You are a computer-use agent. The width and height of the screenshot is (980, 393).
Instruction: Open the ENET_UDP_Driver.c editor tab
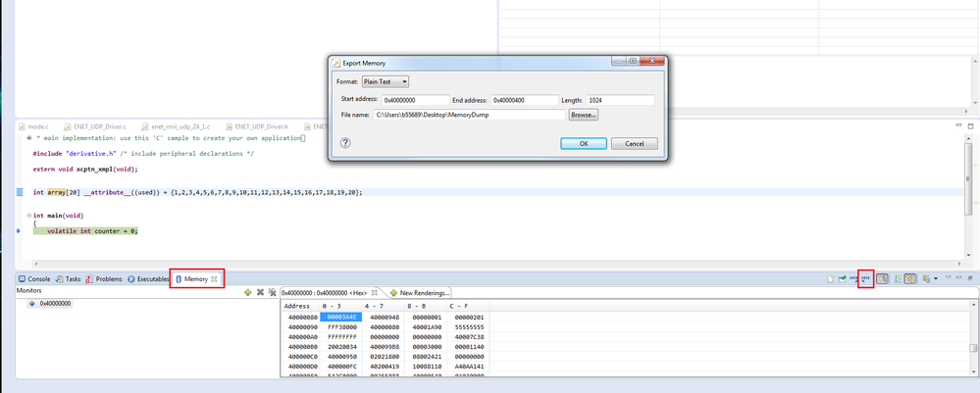tap(94, 126)
